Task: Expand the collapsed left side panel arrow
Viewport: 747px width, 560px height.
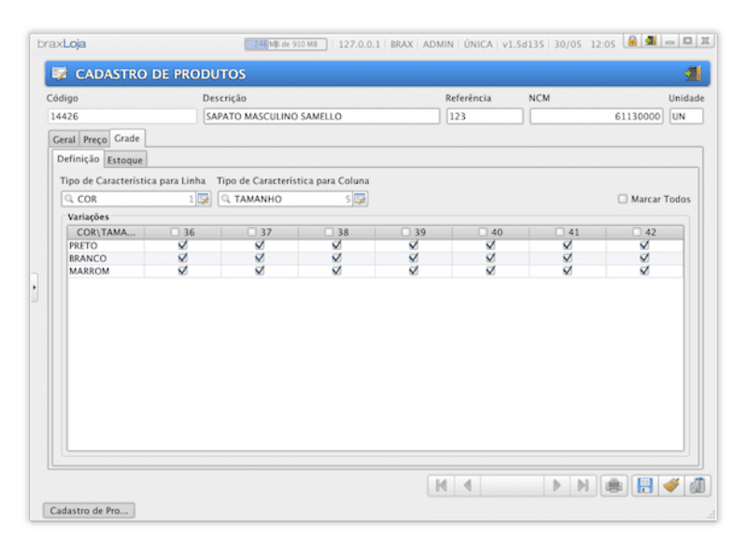Action: pyautogui.click(x=35, y=287)
